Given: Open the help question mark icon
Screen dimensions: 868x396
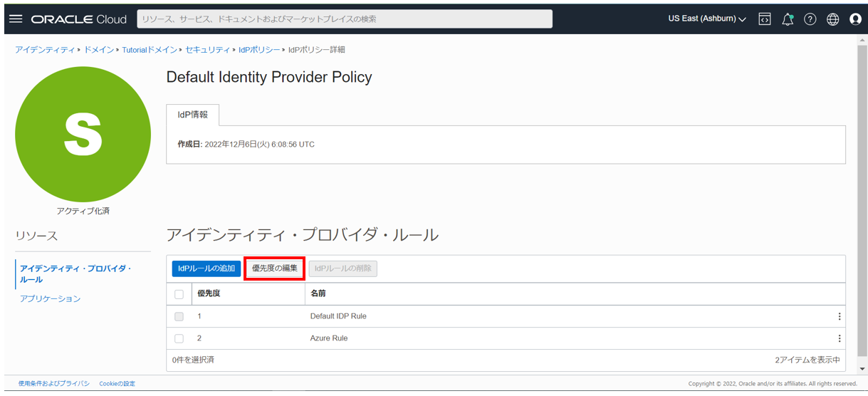Looking at the screenshot, I should tap(810, 19).
